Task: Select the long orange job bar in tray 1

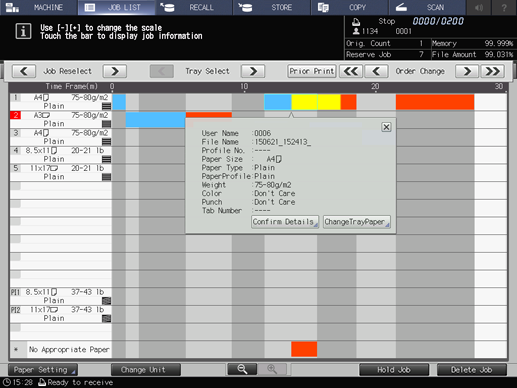Action: 435,102
